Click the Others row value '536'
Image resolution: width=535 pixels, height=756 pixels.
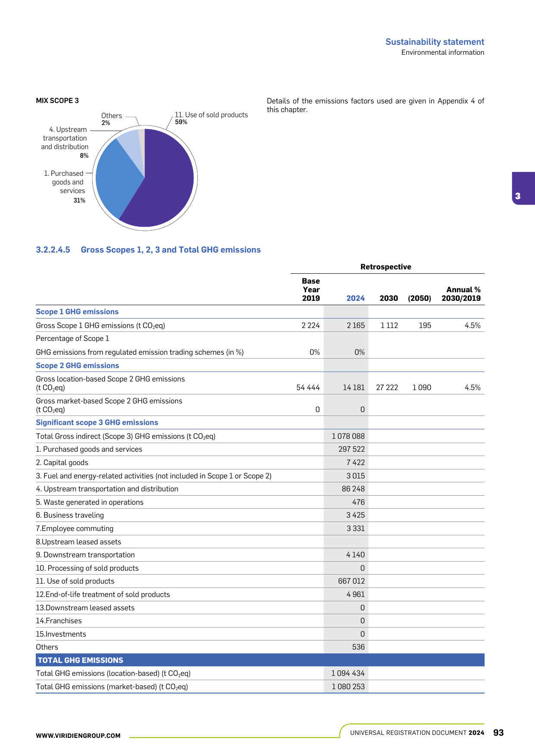358,647
